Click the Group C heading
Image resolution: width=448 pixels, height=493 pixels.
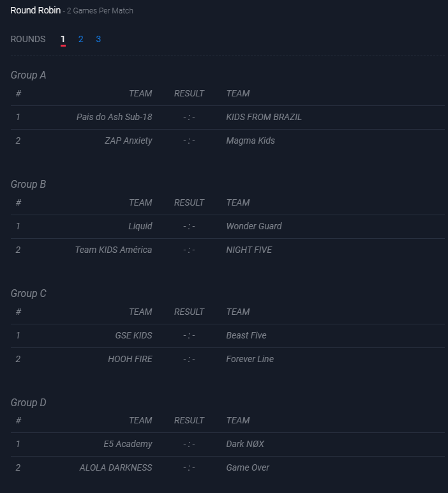click(29, 293)
